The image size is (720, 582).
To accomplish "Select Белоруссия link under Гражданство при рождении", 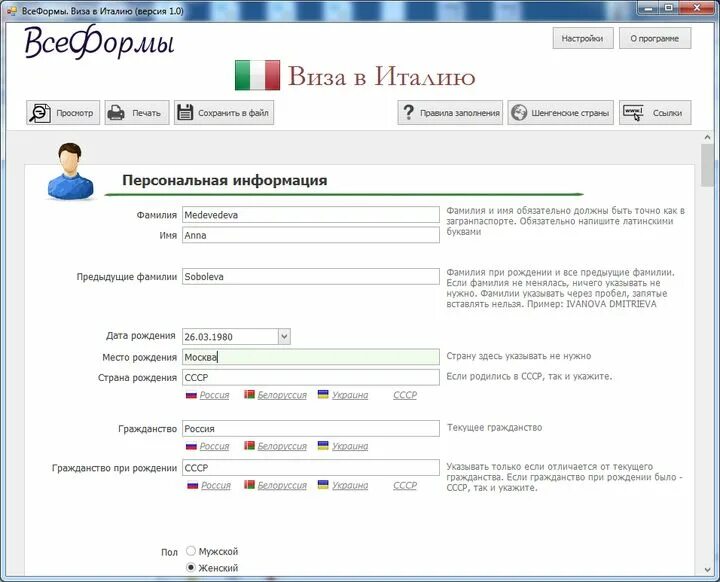I will (282, 485).
